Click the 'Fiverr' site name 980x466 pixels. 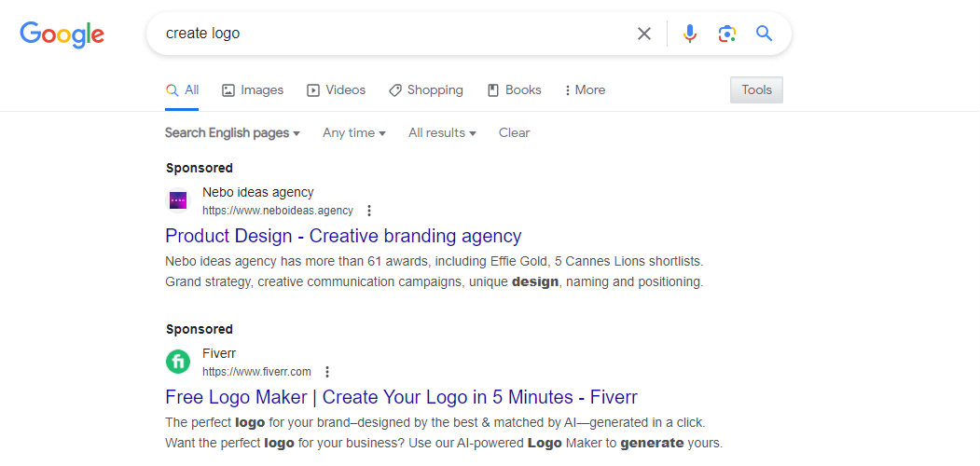[x=219, y=353]
